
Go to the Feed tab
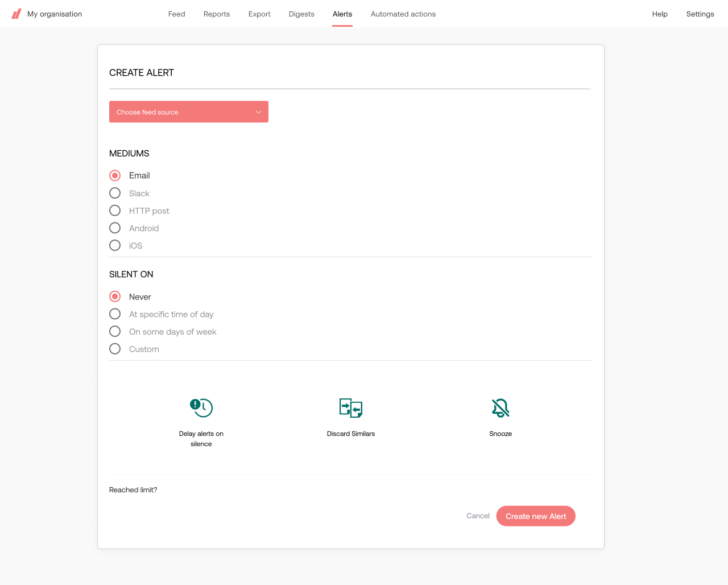(x=177, y=14)
